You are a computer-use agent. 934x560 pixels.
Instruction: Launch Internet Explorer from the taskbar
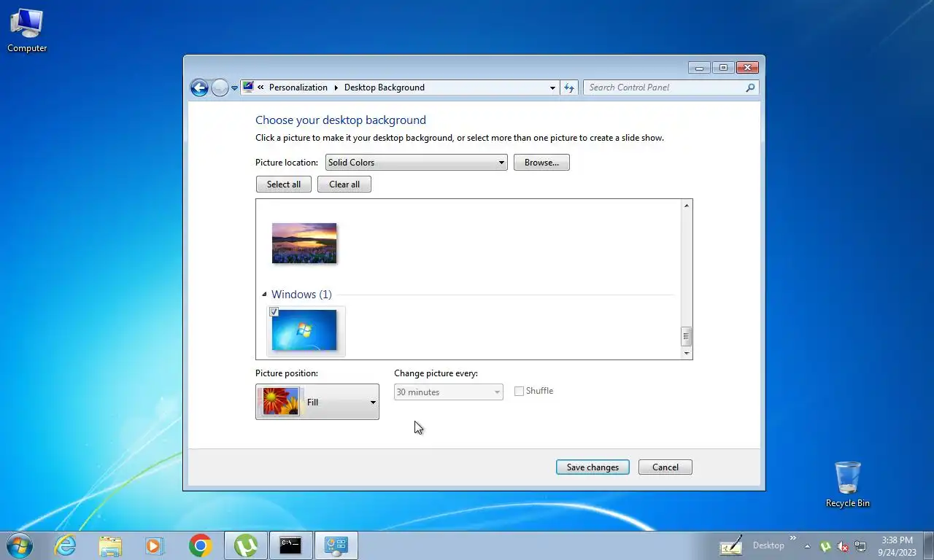coord(66,545)
